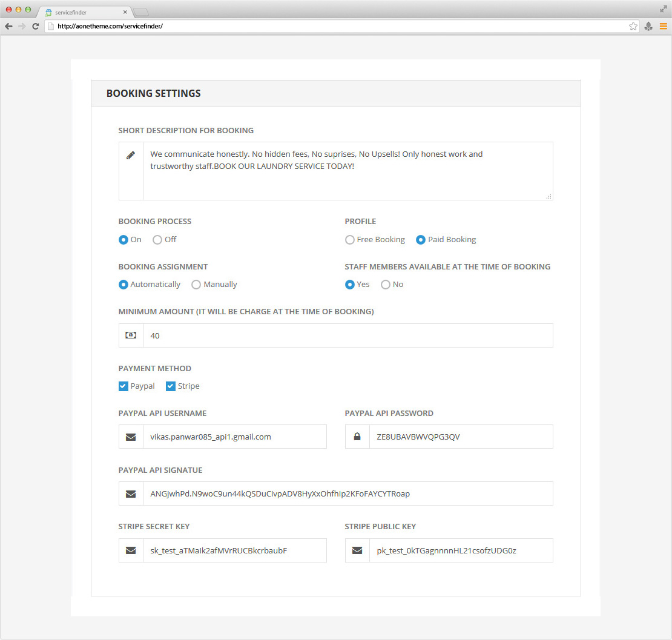Viewport: 672px width, 640px height.
Task: Click the envelope icon beside PayPal API Signature
Action: 131,493
